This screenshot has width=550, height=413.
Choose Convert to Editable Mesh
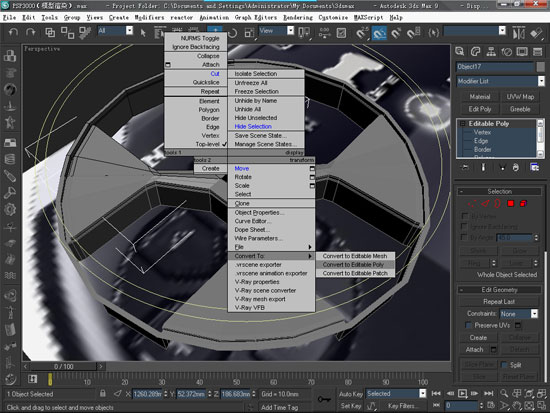coord(355,256)
